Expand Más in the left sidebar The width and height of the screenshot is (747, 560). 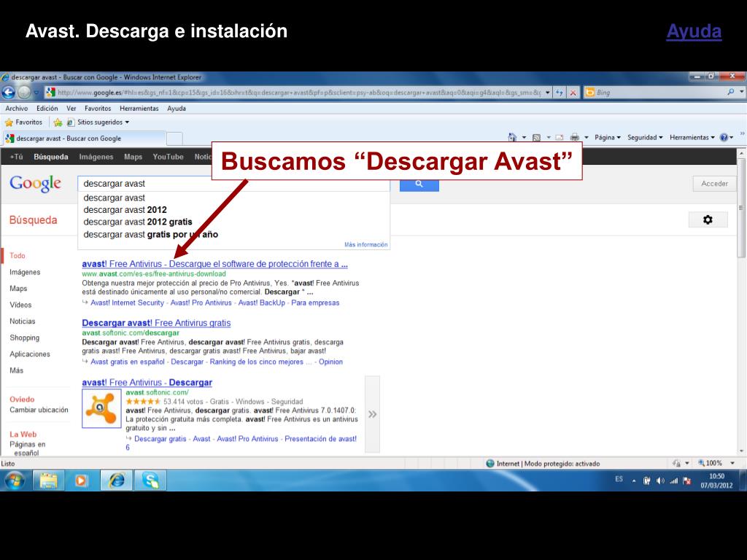click(x=16, y=370)
